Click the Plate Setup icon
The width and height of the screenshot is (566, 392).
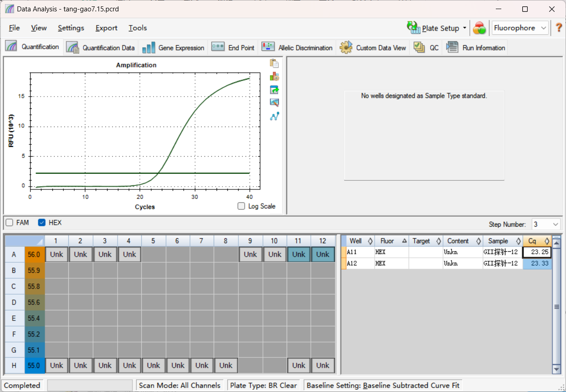tap(413, 28)
